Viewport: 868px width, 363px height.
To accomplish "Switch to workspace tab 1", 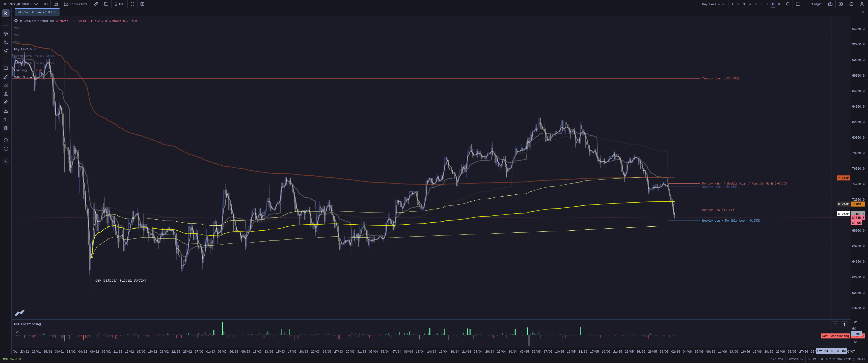I will click(732, 4).
